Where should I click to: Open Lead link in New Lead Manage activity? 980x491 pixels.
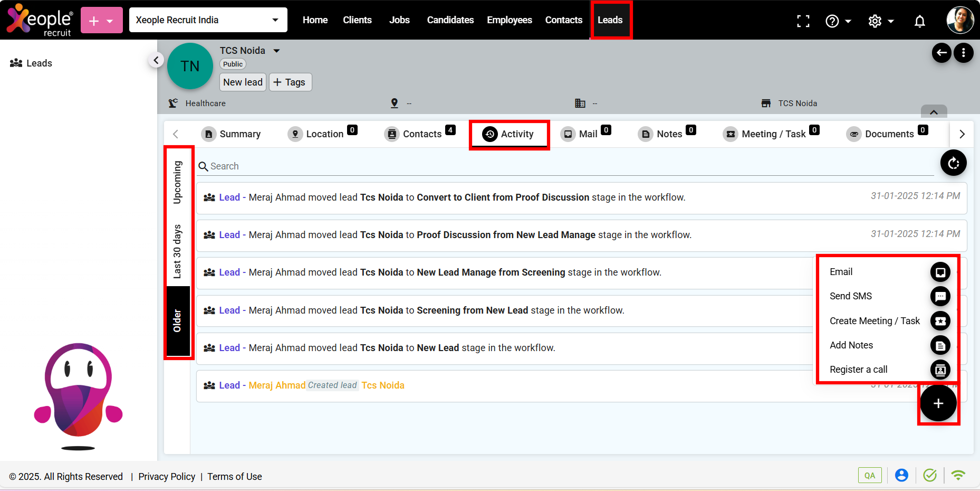(229, 272)
